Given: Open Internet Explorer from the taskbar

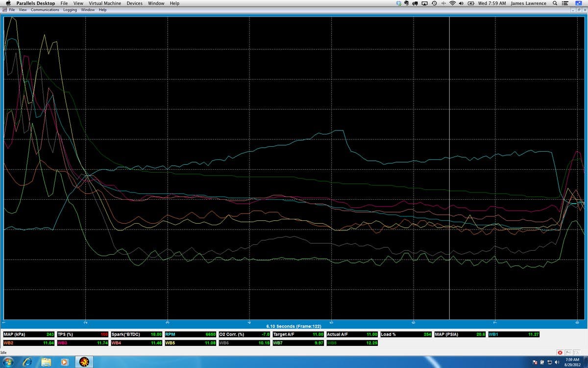Looking at the screenshot, I should click(27, 362).
